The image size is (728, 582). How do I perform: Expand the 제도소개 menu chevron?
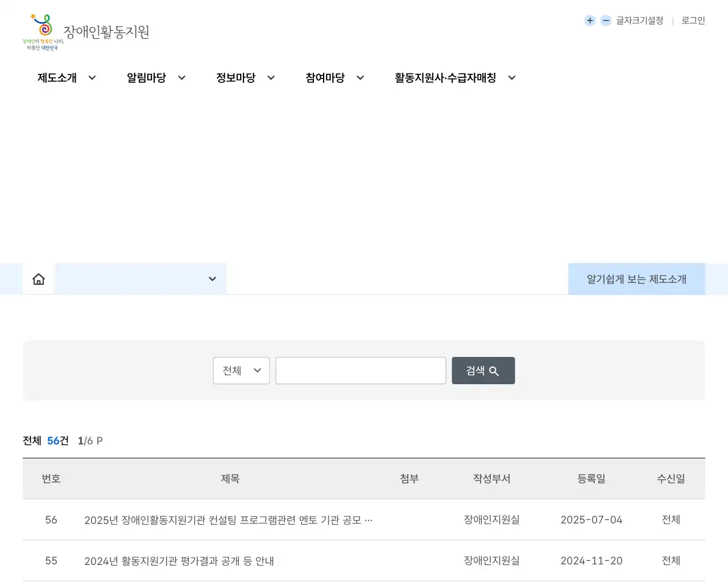click(92, 78)
